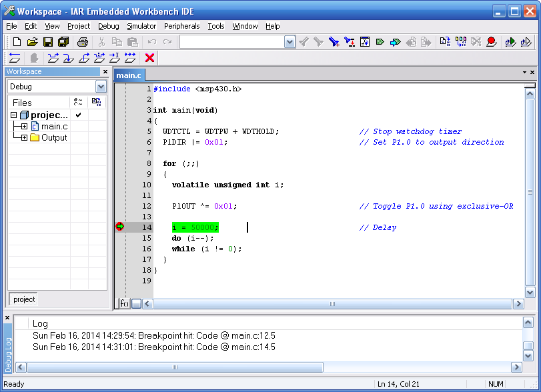Click the Find Next flashlight icon
The width and height of the screenshot is (541, 392).
[318, 42]
